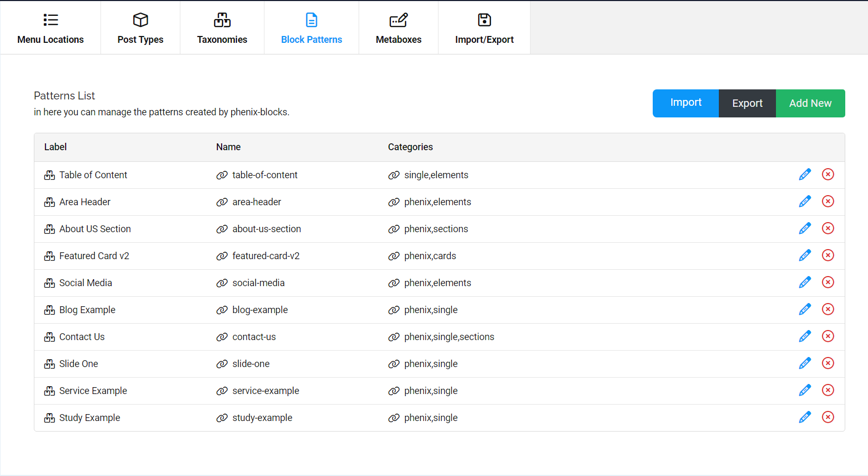
Task: Click the dark Export button
Action: pos(747,103)
